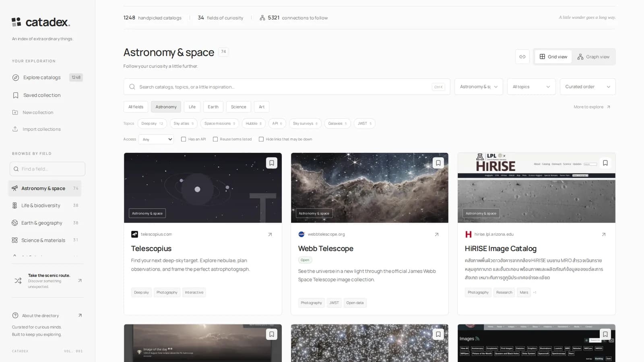Select the Art field tab
This screenshot has height=362, width=644.
click(x=262, y=107)
